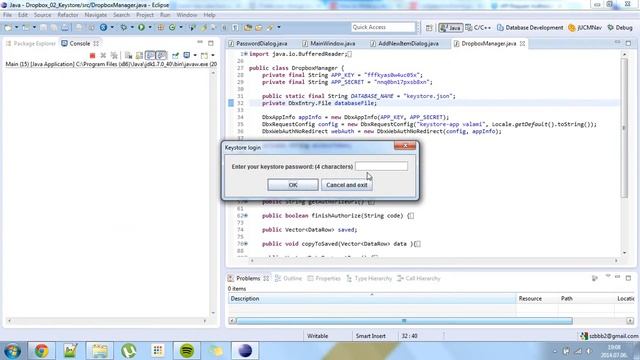Screen dimensions: 640x360
Task: Click the green circular arrow toolbar icon
Action: click(x=172, y=27)
